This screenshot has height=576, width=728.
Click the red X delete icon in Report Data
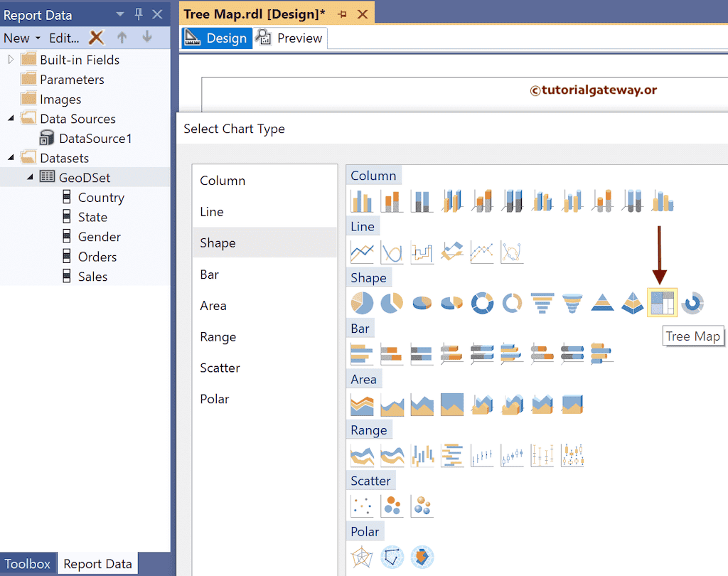[96, 38]
